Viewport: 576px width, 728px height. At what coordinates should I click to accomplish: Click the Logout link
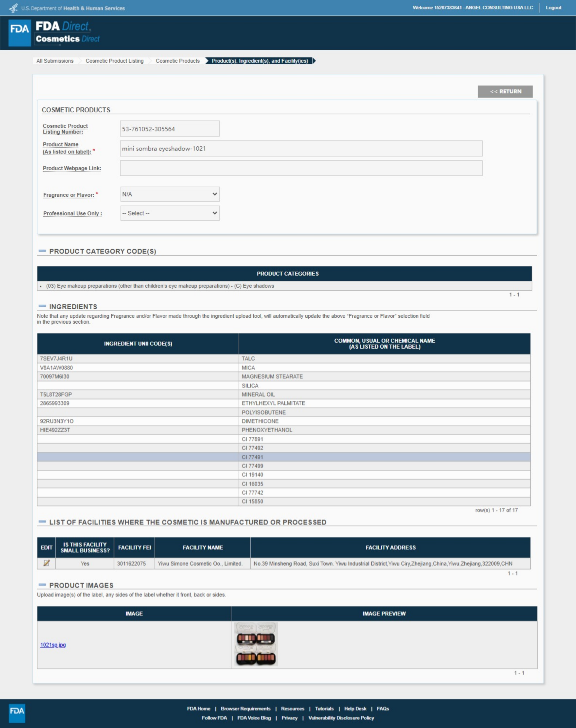pyautogui.click(x=553, y=8)
